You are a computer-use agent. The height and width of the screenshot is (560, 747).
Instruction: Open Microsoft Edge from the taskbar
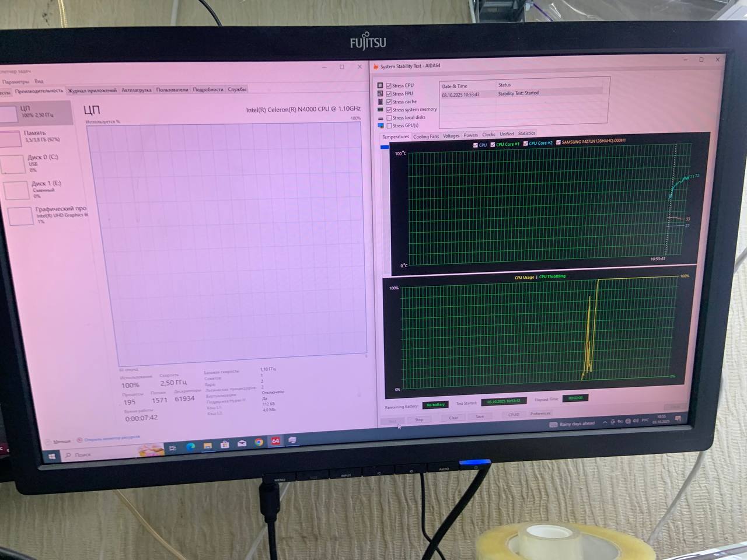click(x=190, y=447)
